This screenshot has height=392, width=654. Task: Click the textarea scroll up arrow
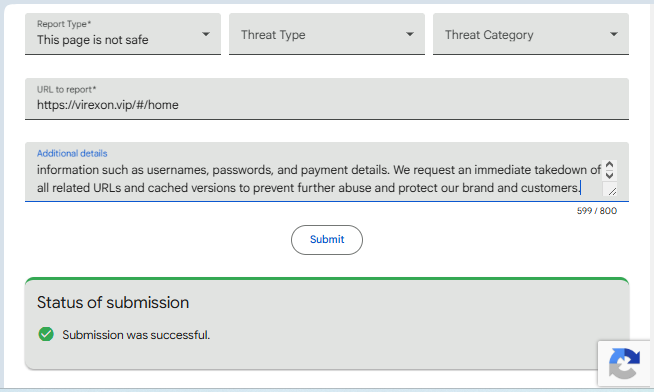pyautogui.click(x=609, y=165)
